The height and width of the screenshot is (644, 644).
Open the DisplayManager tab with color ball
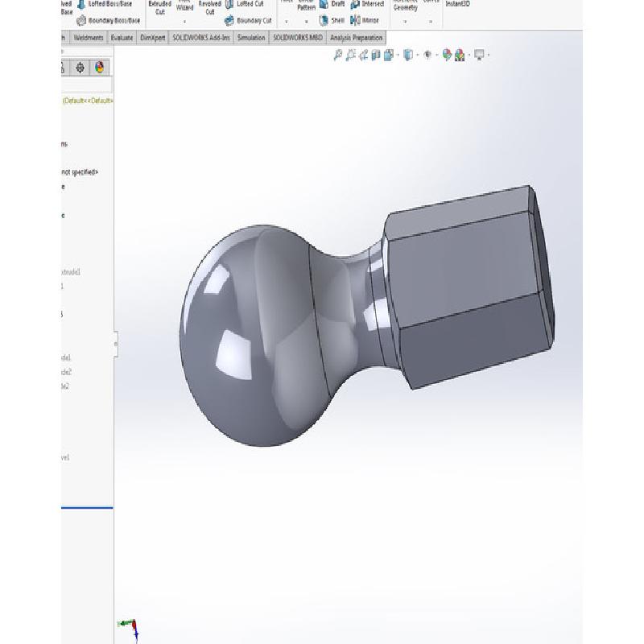click(100, 68)
